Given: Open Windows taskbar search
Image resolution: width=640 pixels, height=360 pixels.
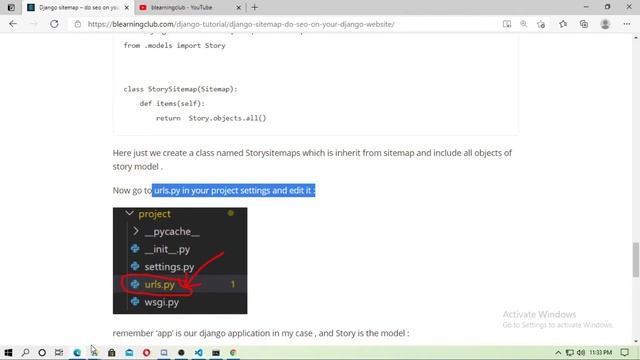Looking at the screenshot, I should click(25, 352).
